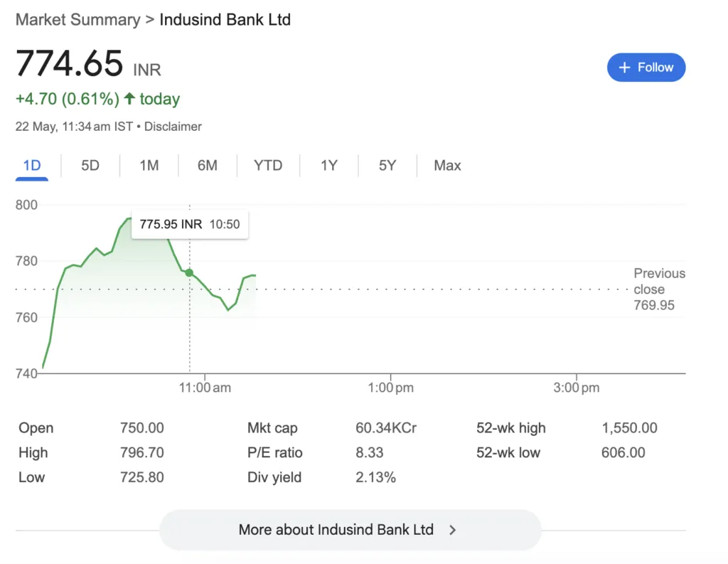Click the 780 y-axis label
Image resolution: width=728 pixels, height=564 pixels.
click(x=26, y=261)
